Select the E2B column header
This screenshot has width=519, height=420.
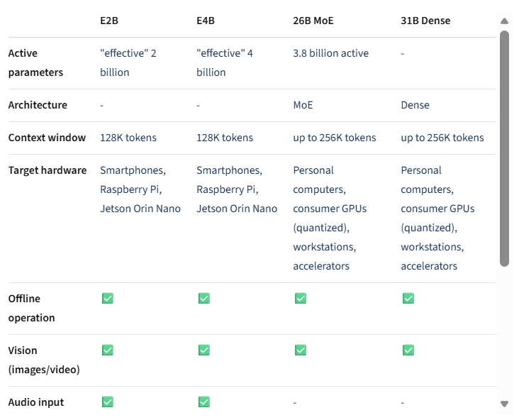pos(109,21)
